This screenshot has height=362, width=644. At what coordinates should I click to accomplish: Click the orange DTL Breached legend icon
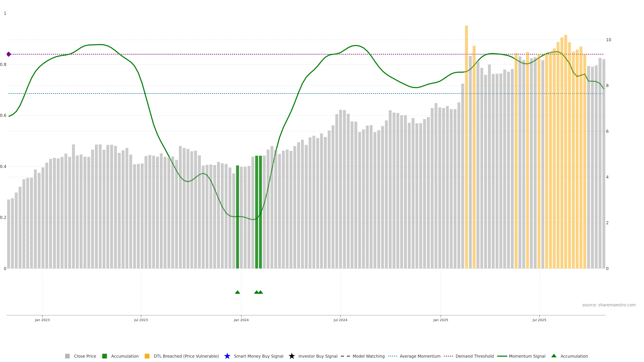tap(147, 356)
